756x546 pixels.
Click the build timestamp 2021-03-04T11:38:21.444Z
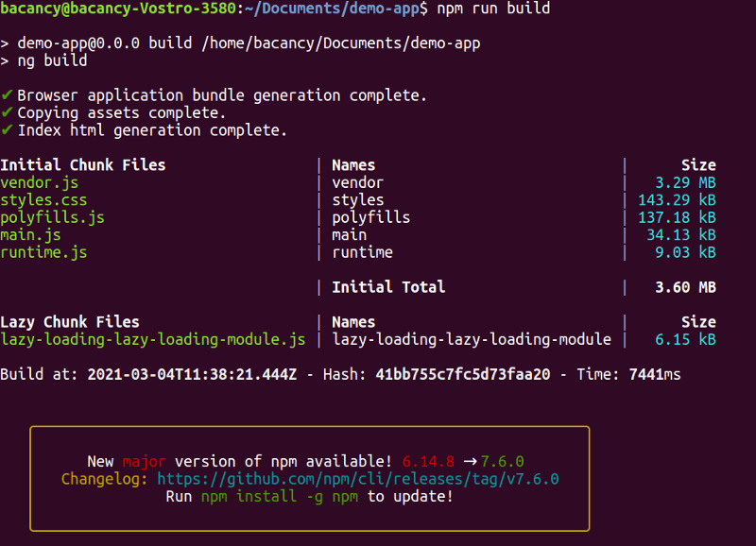[x=192, y=374]
